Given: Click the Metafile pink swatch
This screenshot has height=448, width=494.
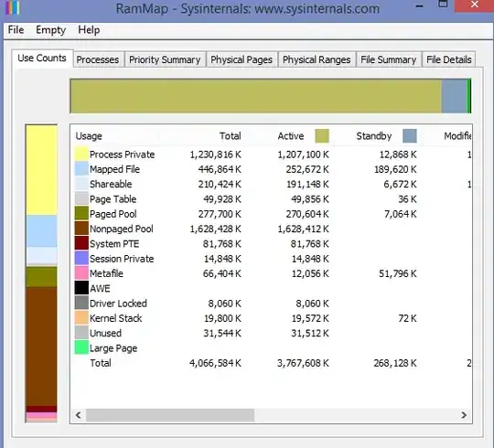Looking at the screenshot, I should [x=81, y=273].
